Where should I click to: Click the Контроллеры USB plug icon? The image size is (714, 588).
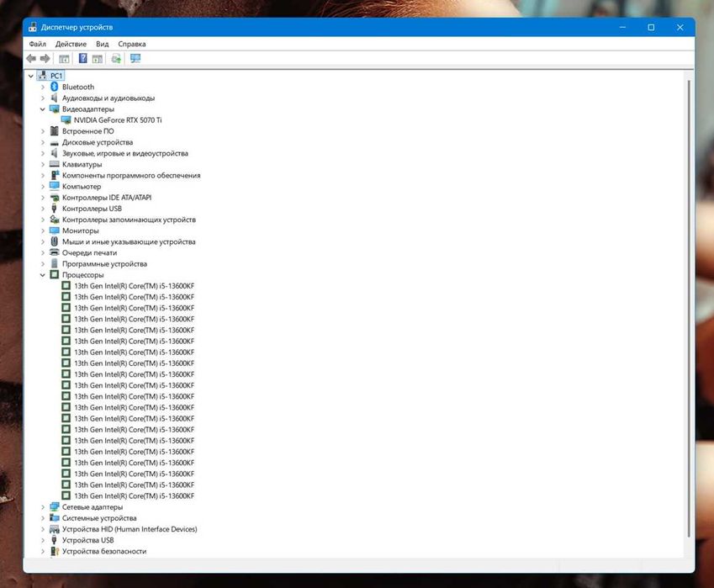[54, 208]
